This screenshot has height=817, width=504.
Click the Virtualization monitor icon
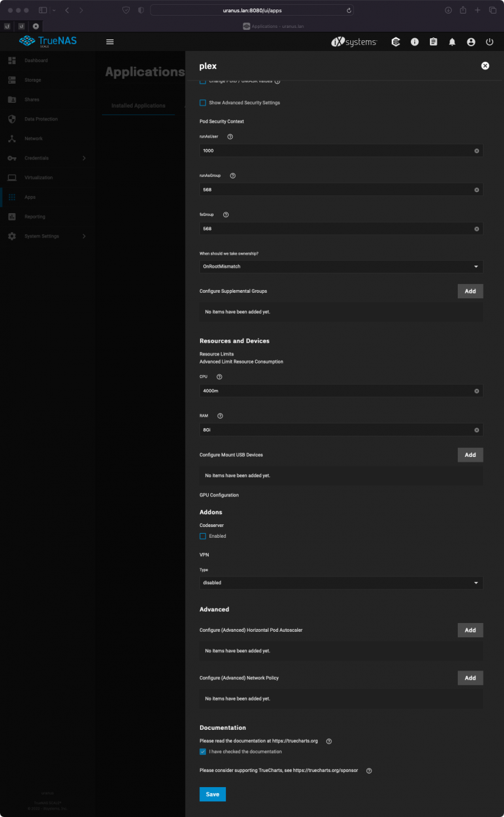tap(12, 178)
